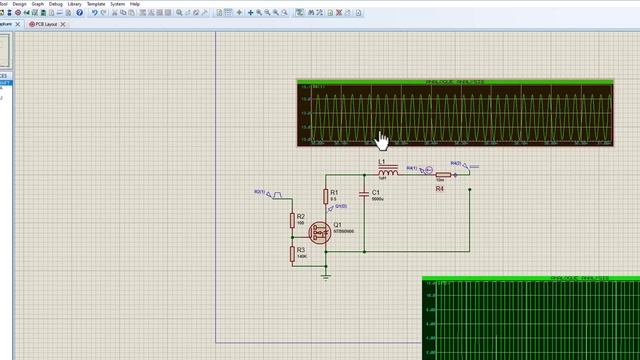640x360 pixels.
Task: Click the PCB Layout icon in main toolbar
Action: [18, 13]
